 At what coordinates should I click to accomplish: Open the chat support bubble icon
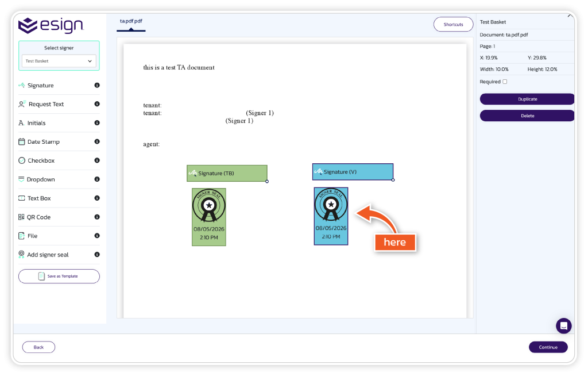pos(564,325)
